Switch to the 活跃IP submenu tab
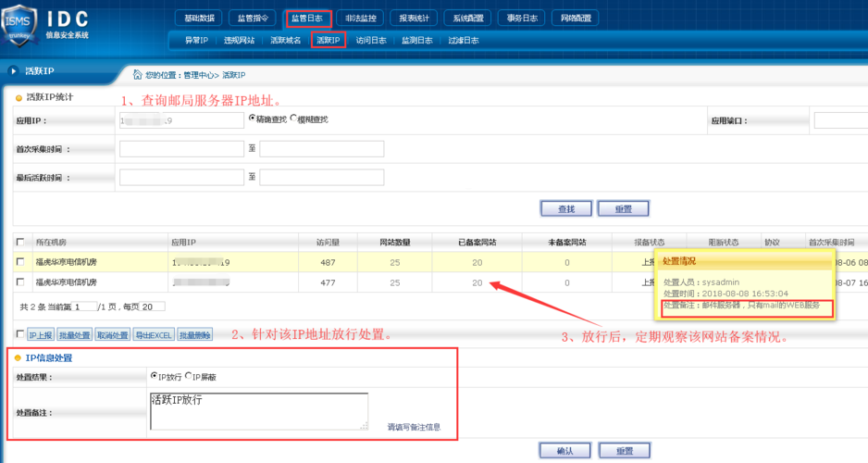Screen dimensions: 868x463 [329, 40]
